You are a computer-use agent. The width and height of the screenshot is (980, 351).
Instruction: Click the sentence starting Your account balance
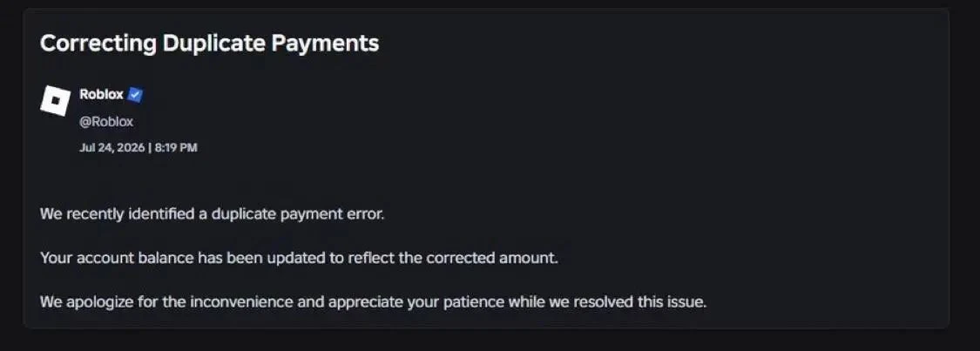pos(299,258)
